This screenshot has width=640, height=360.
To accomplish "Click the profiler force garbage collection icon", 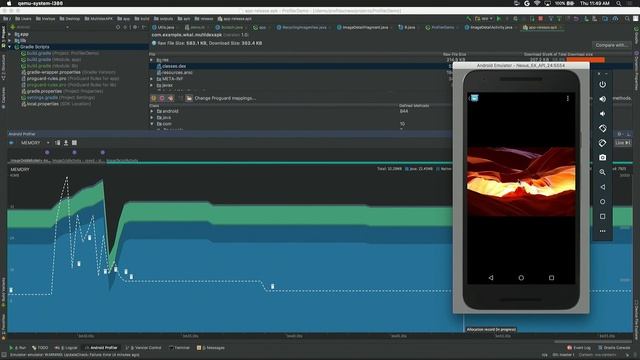I will (x=58, y=143).
